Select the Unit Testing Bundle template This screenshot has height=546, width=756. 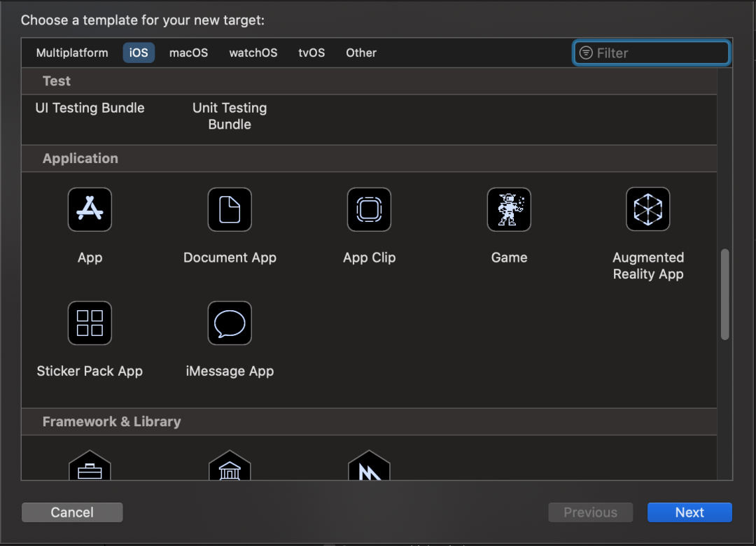[x=230, y=115]
